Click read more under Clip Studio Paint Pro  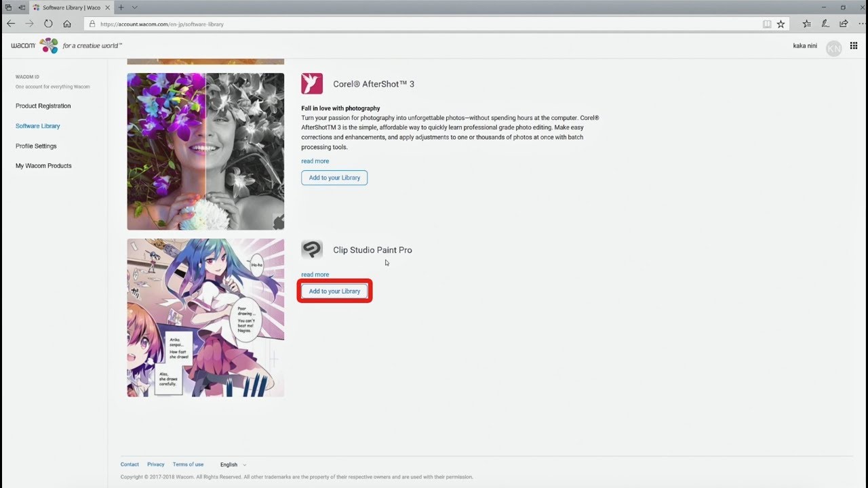315,274
